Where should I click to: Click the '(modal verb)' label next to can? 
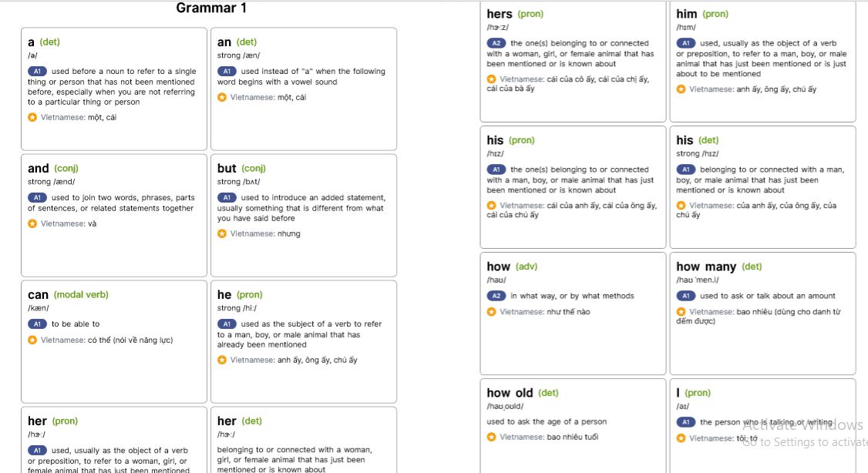(x=81, y=295)
